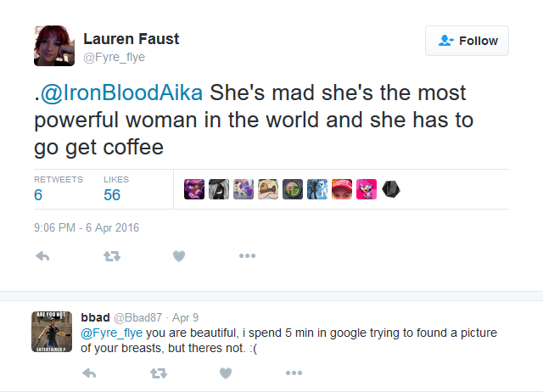Click the pink cartoon liker avatar
The width and height of the screenshot is (543, 392).
point(366,189)
